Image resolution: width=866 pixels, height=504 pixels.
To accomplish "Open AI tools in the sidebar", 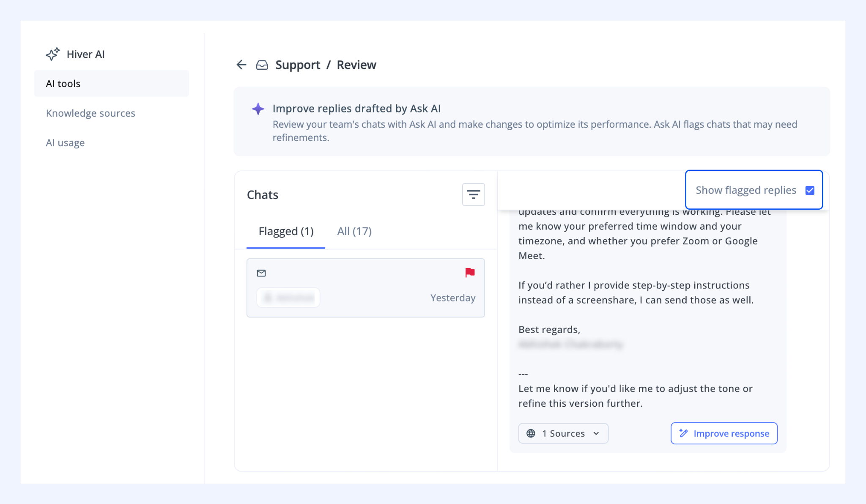I will 111,84.
